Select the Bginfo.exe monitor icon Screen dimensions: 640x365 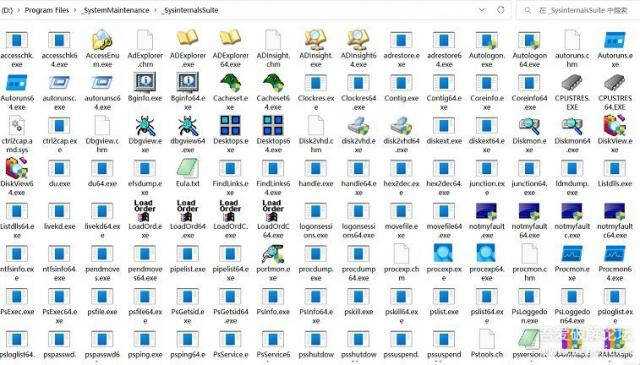pyautogui.click(x=145, y=82)
